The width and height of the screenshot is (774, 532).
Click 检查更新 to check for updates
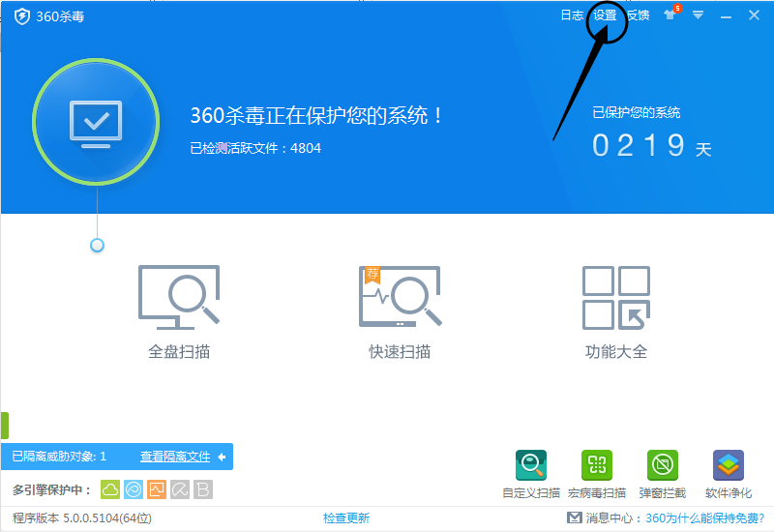point(346,518)
